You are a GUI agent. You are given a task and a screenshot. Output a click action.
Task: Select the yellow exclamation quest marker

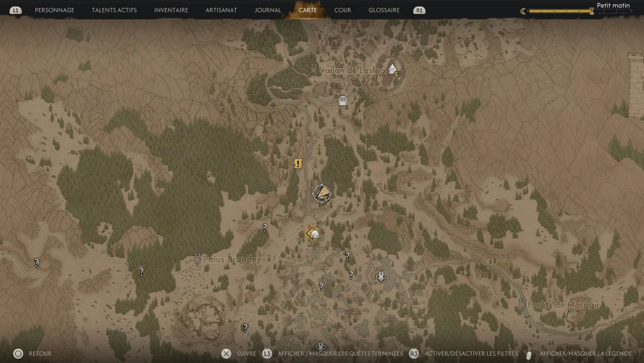(x=298, y=164)
